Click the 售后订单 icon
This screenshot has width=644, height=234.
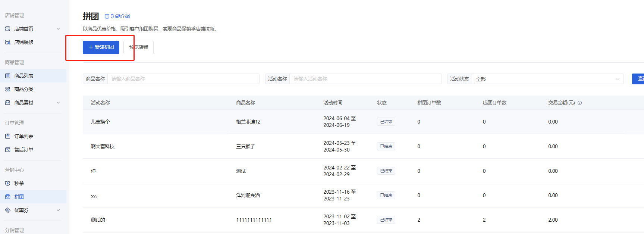(7, 150)
